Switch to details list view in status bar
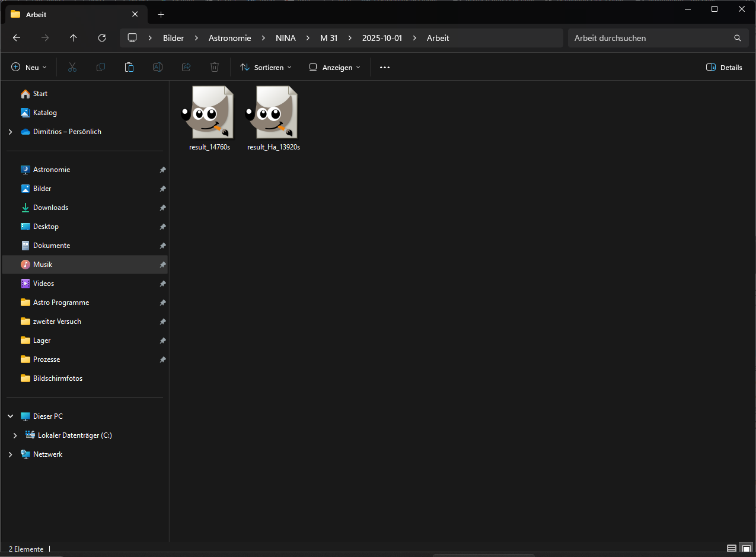756x557 pixels. click(x=732, y=549)
